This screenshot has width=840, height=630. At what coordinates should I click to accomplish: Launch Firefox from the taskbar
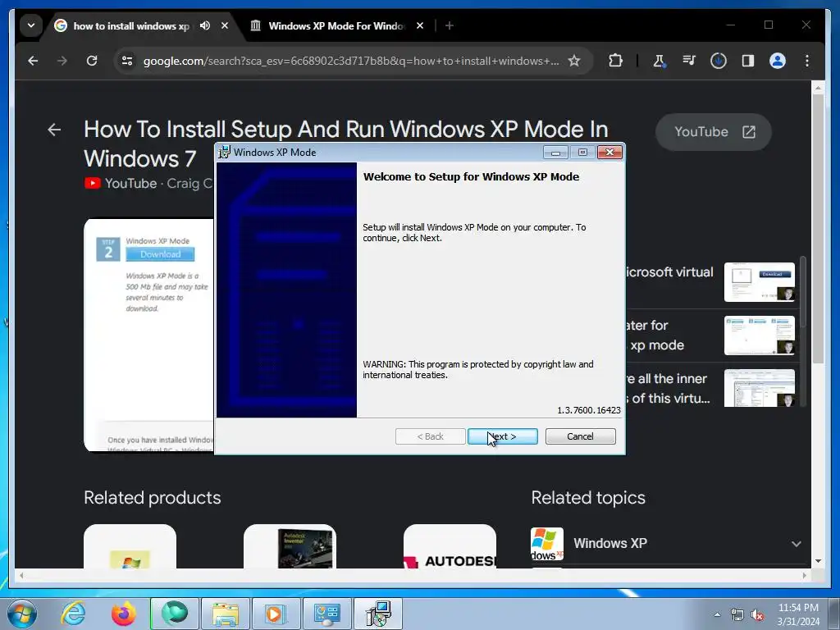tap(124, 614)
